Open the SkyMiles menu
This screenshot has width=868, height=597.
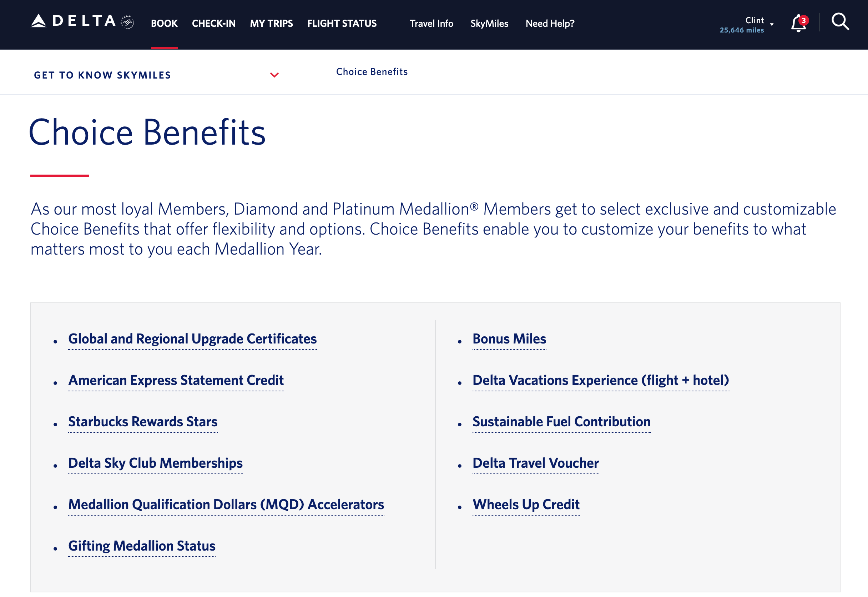pyautogui.click(x=489, y=23)
